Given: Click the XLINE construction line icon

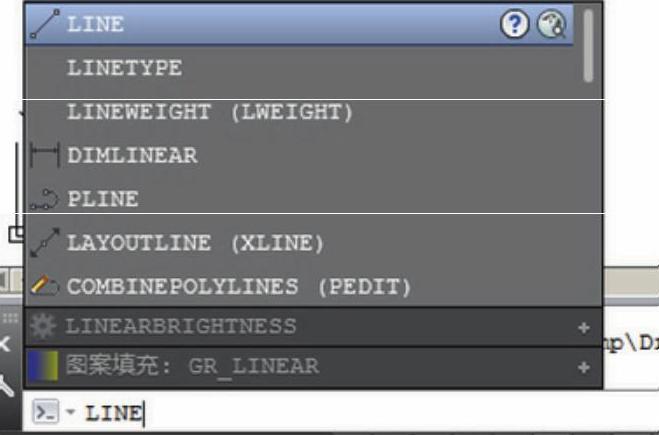Looking at the screenshot, I should click(x=46, y=243).
